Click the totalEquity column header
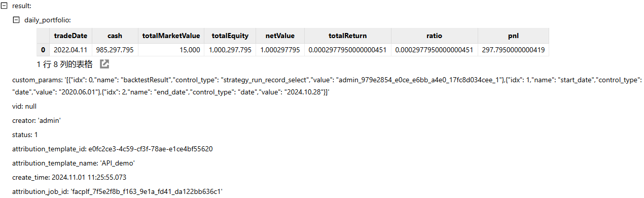The height and width of the screenshot is (198, 644). [x=230, y=36]
